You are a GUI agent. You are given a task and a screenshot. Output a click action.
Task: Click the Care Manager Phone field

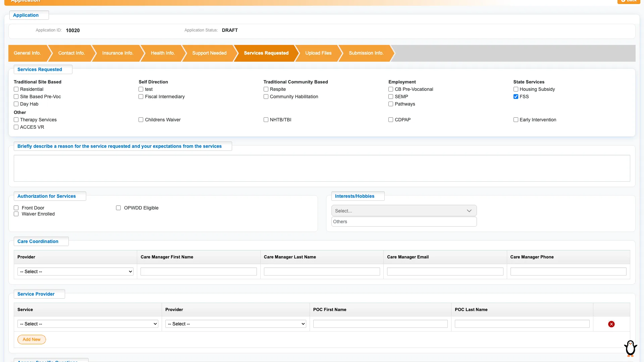pos(568,271)
